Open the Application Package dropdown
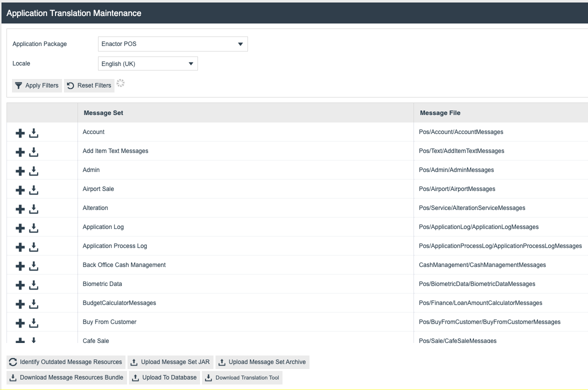This screenshot has width=588, height=390. pyautogui.click(x=172, y=44)
